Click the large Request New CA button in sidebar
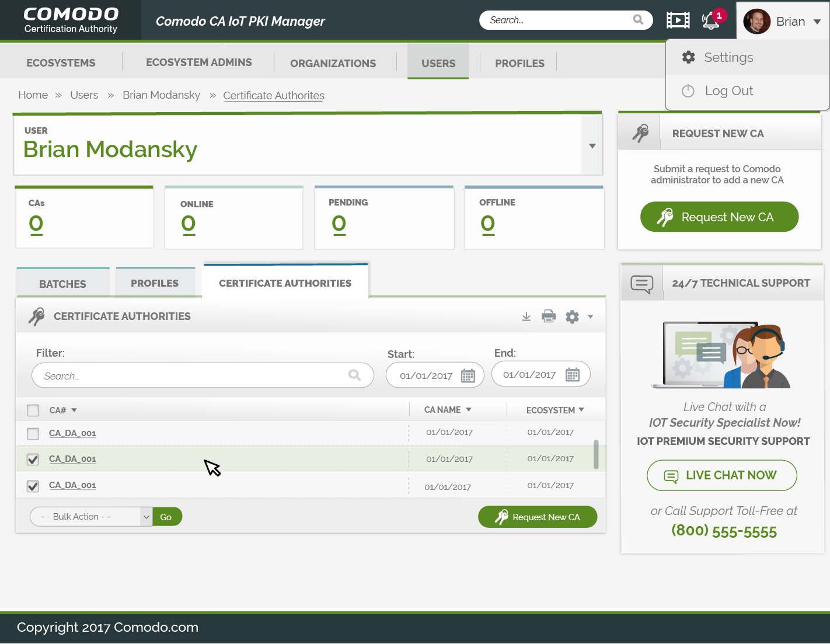This screenshot has height=644, width=830. coord(719,217)
